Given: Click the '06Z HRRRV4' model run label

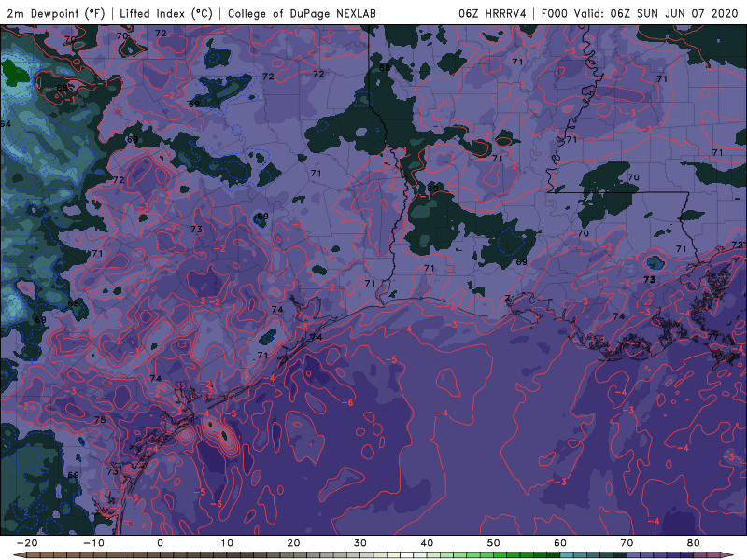Looking at the screenshot, I should point(492,13).
